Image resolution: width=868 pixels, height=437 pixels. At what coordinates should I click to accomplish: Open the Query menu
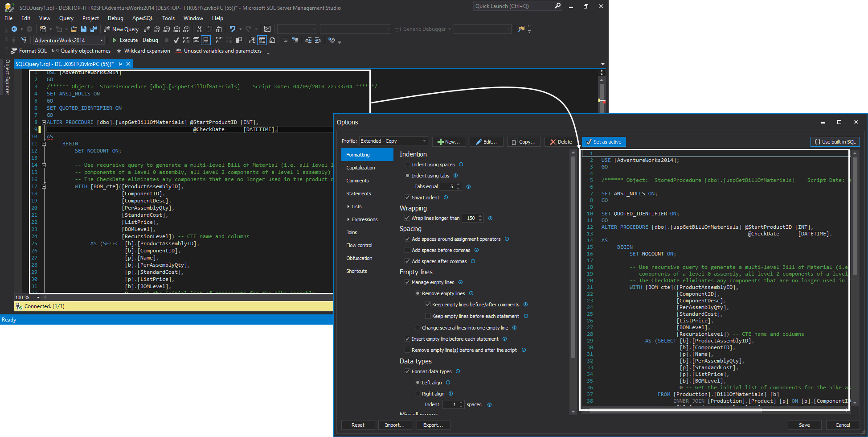point(66,18)
